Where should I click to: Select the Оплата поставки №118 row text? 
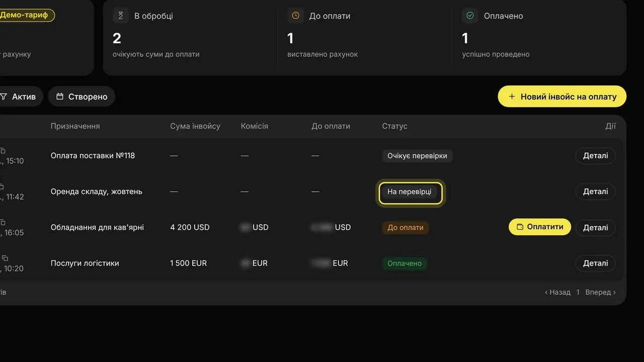point(93,156)
